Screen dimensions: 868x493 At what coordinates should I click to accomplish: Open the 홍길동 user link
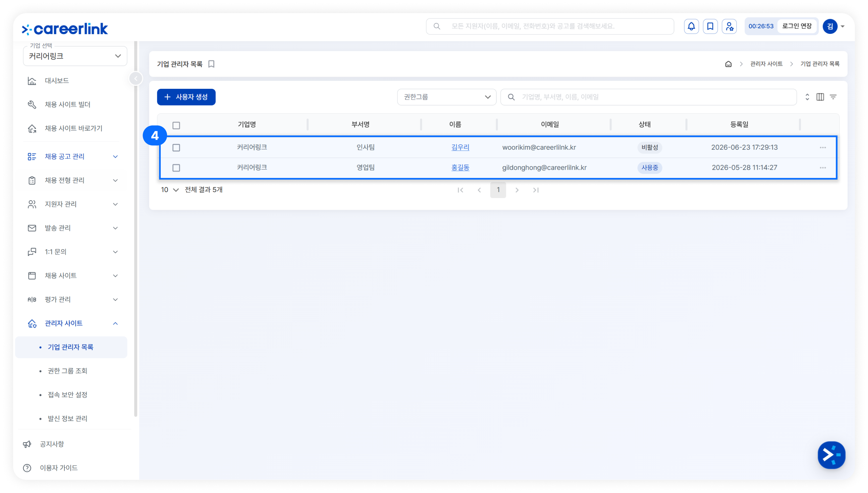pyautogui.click(x=460, y=168)
